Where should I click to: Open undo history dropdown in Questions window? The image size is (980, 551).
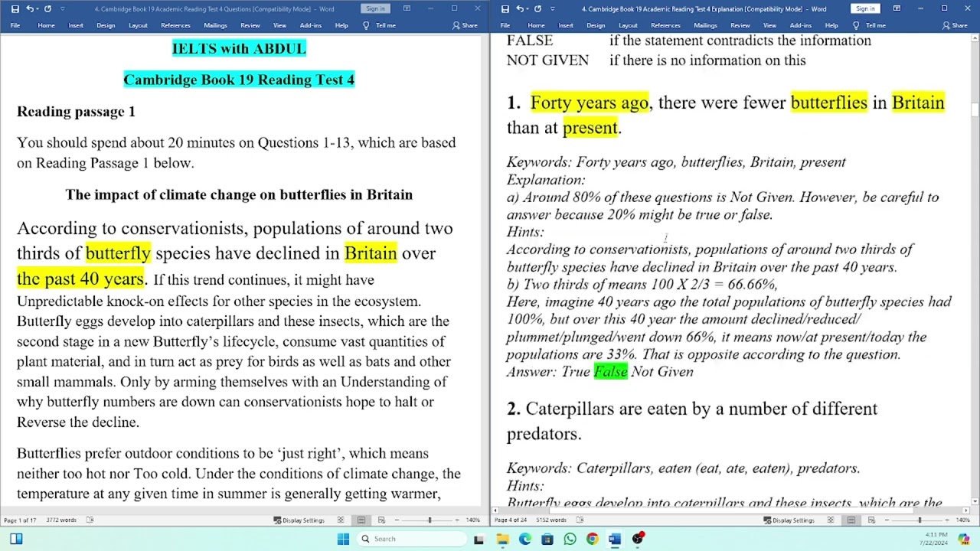[x=38, y=9]
